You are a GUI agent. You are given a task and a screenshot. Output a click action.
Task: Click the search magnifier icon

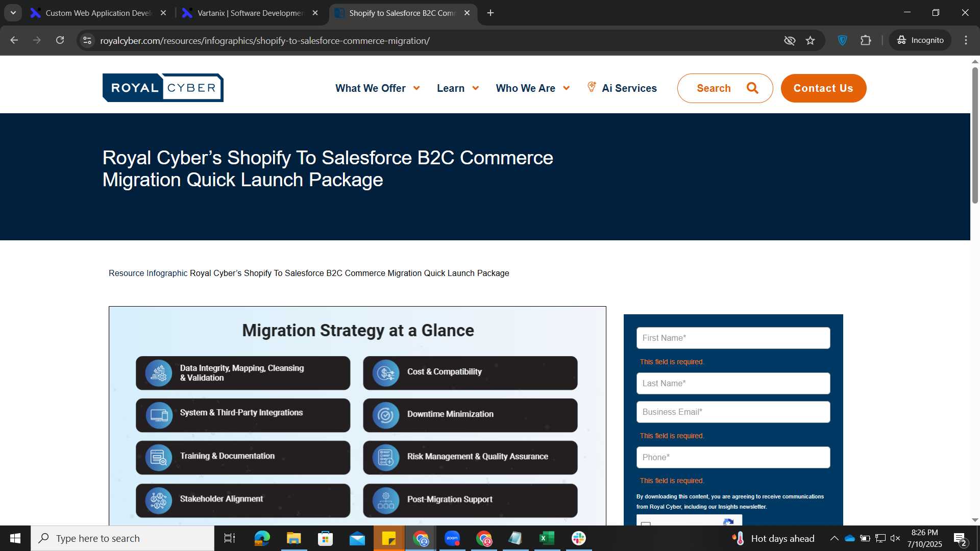(752, 88)
